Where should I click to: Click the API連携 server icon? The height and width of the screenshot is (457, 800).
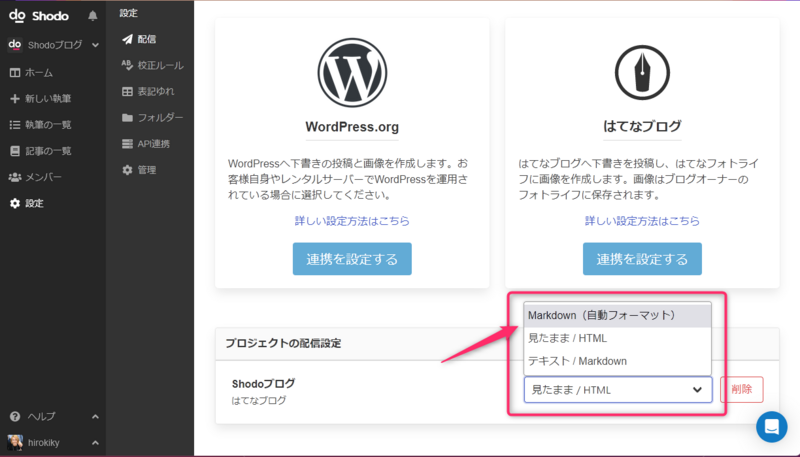(127, 144)
